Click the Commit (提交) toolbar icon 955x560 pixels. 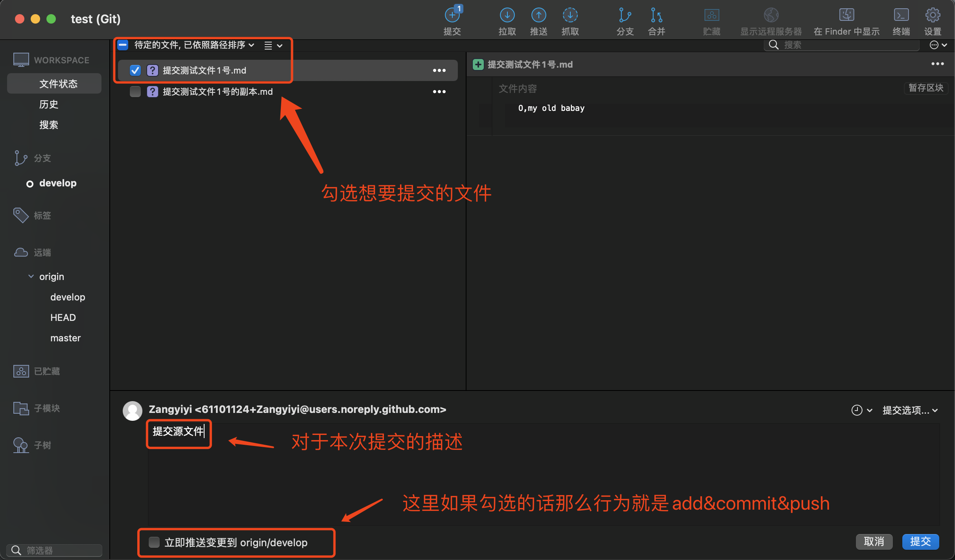tap(452, 16)
